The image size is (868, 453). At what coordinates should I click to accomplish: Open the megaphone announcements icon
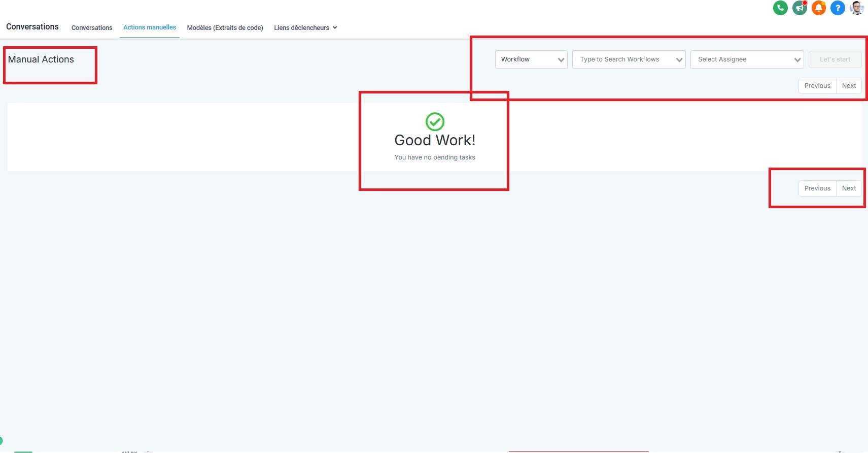tap(800, 8)
